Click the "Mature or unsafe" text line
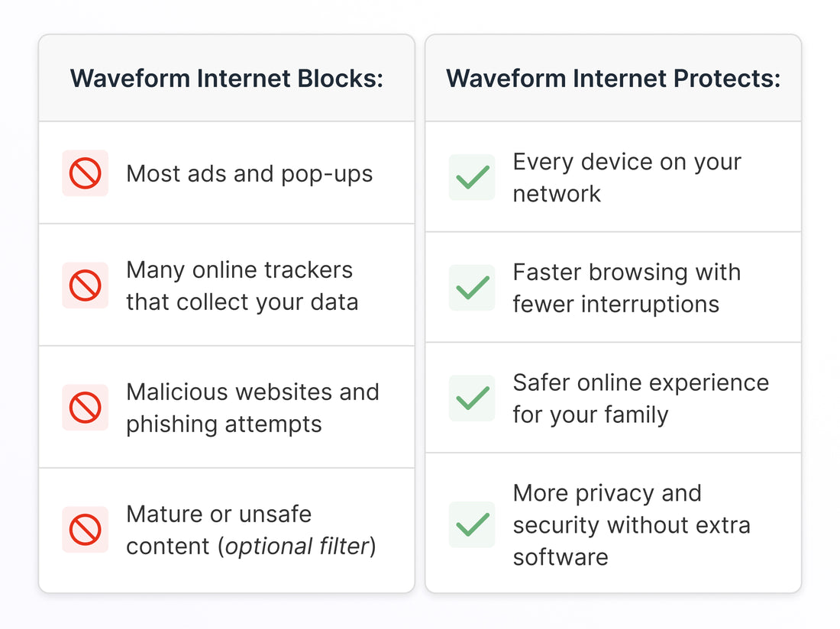 [219, 514]
